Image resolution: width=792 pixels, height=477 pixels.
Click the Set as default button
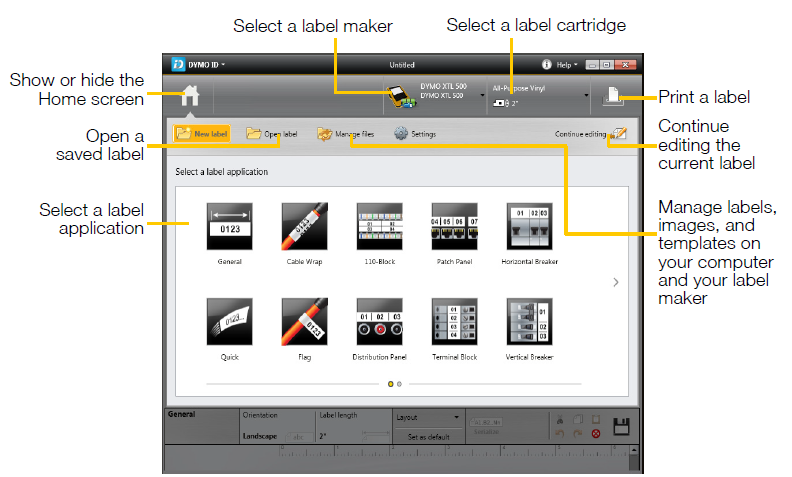point(428,437)
